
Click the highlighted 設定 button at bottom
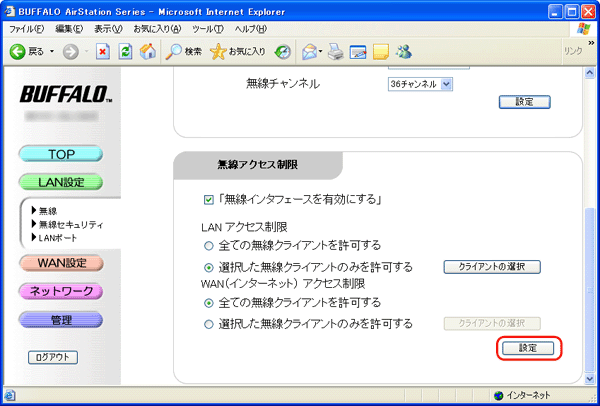click(527, 348)
